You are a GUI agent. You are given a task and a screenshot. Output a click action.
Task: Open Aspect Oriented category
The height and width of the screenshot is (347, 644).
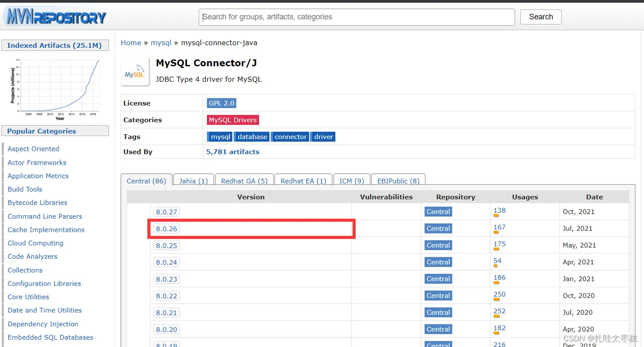[x=34, y=149]
